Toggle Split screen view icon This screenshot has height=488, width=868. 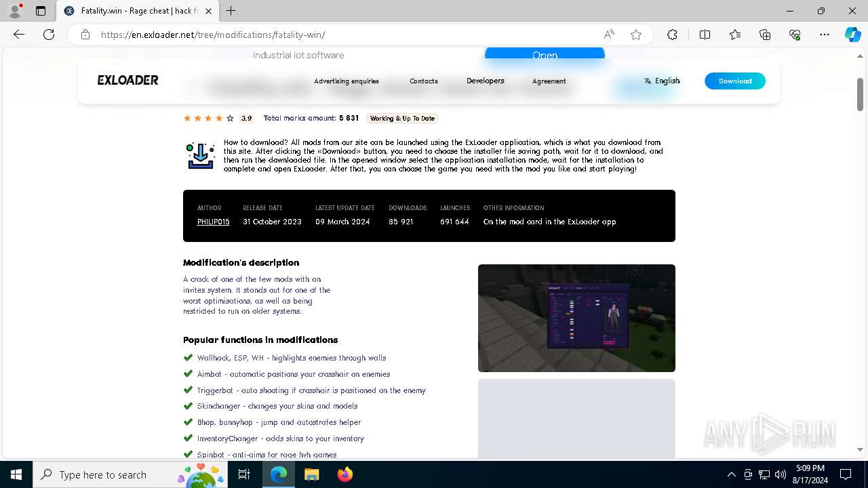coord(705,35)
